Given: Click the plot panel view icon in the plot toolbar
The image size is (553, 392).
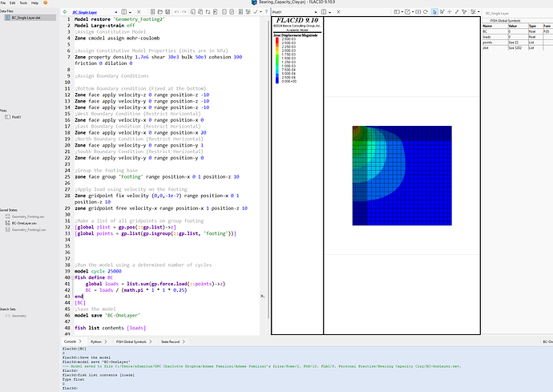Looking at the screenshot, I should pyautogui.click(x=397, y=12).
